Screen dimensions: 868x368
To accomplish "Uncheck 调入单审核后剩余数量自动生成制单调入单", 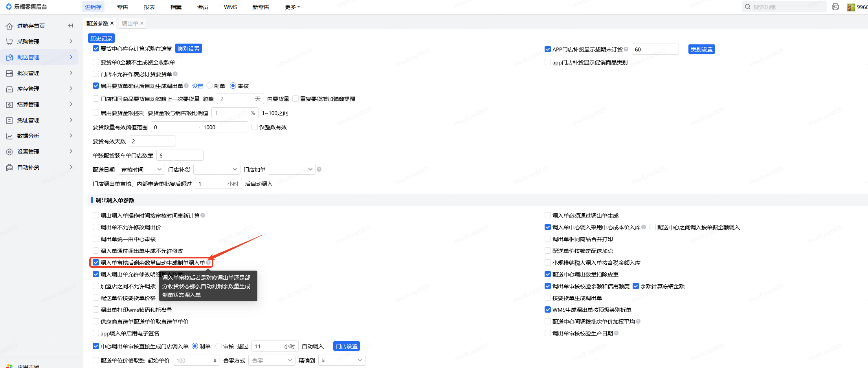I will [x=96, y=262].
